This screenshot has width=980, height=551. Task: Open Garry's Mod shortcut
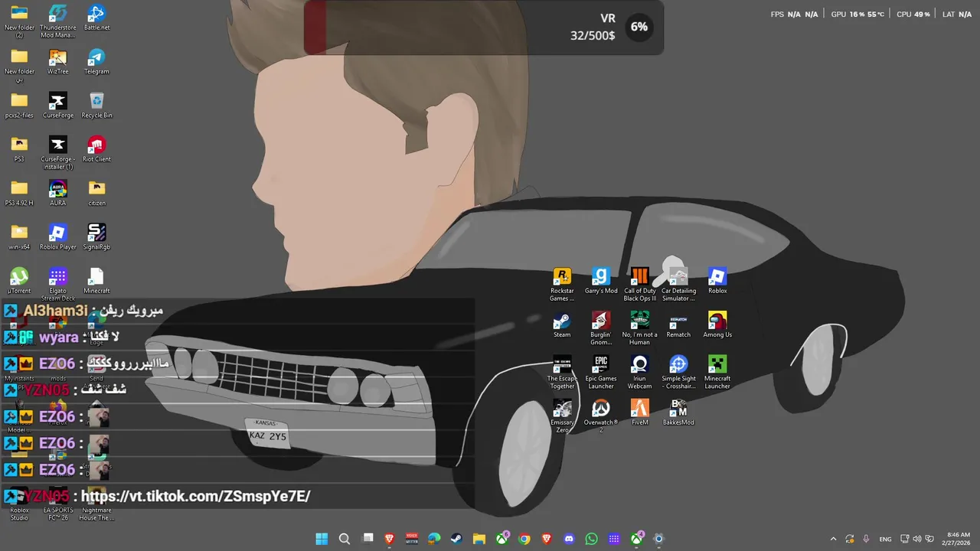click(601, 280)
